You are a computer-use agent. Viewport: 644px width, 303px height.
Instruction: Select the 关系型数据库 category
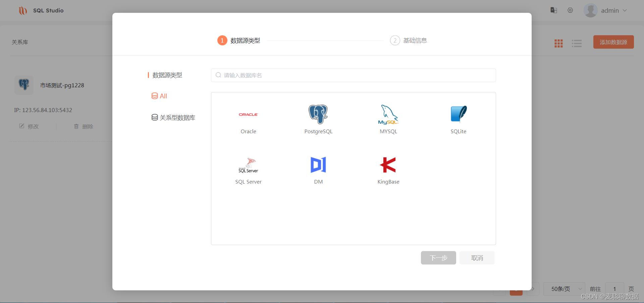(173, 117)
